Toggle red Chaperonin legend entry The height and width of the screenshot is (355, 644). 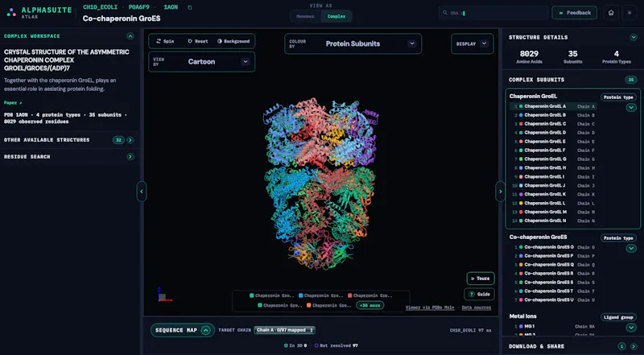click(369, 295)
